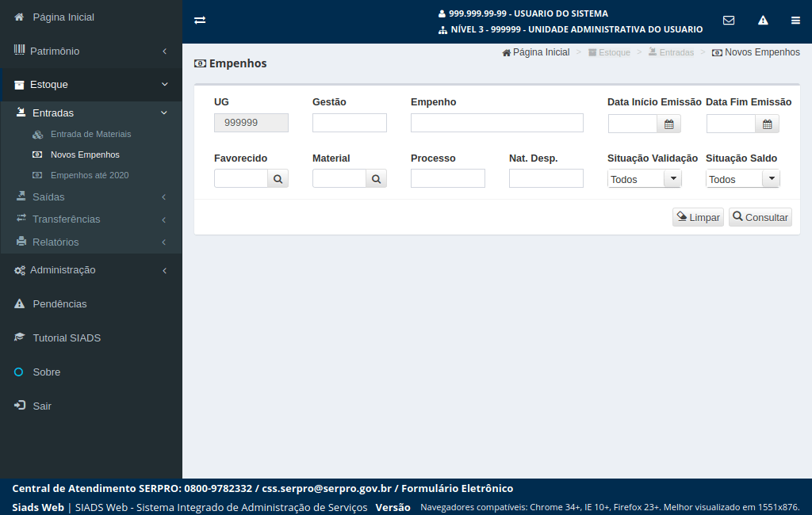Click the Estoque breadcrumb text

[615, 53]
